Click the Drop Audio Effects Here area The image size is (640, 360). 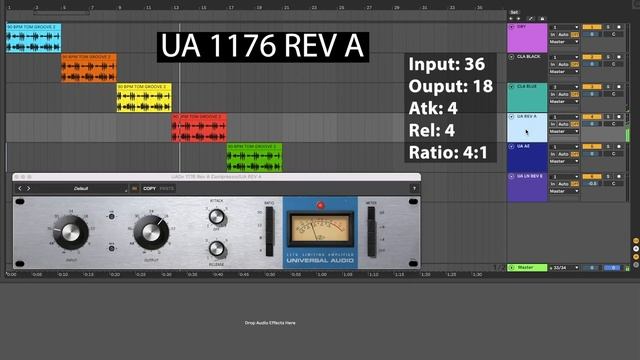270,323
